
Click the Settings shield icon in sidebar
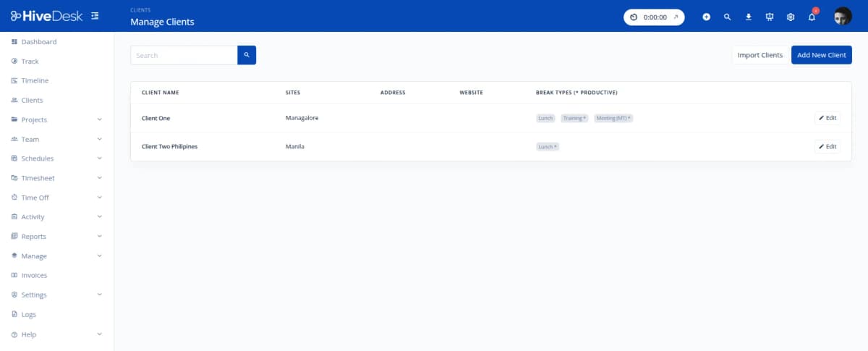point(14,295)
